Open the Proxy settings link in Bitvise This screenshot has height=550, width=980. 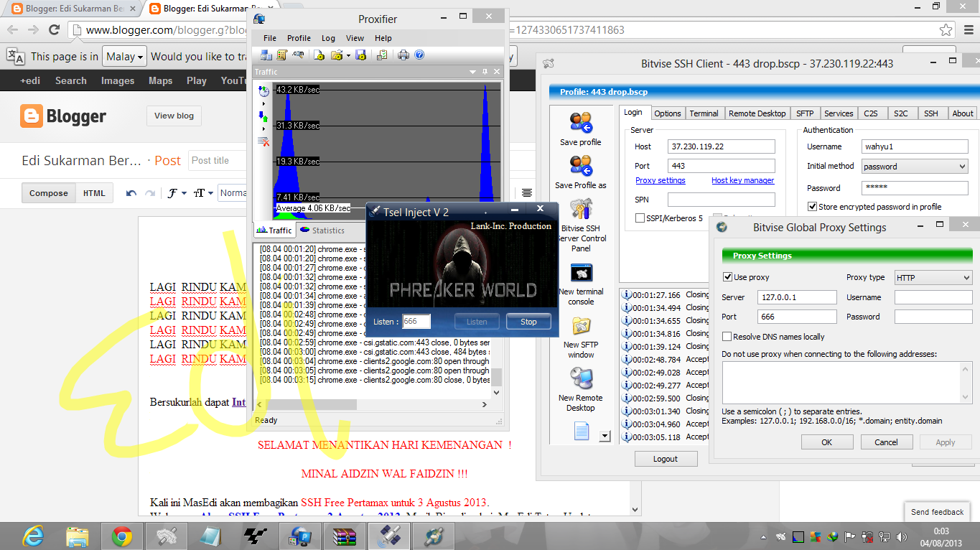click(661, 180)
